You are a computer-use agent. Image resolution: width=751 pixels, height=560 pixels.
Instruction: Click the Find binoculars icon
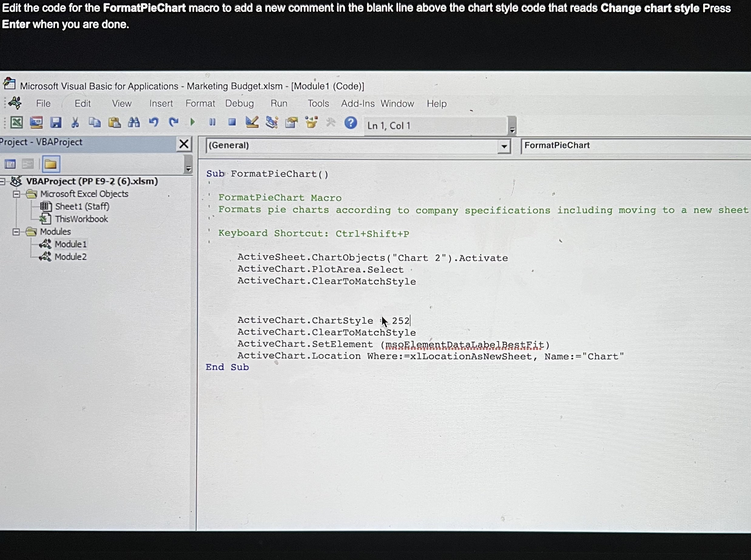(134, 123)
